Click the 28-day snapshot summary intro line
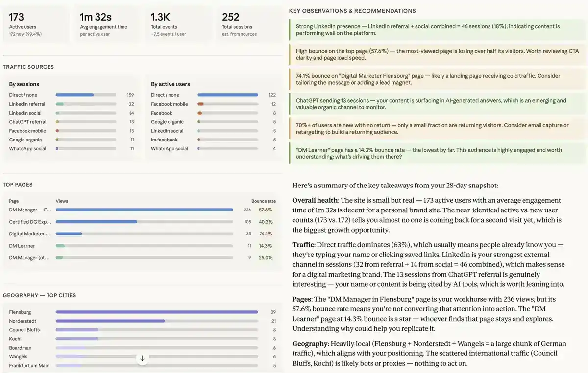This screenshot has width=588, height=373. [x=395, y=186]
